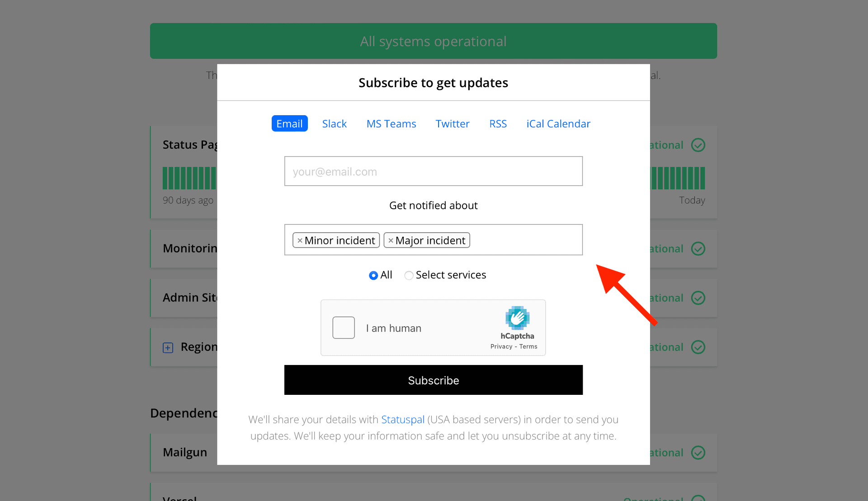This screenshot has height=501, width=868.
Task: Toggle the 'I am human' hCaptcha checkbox
Action: (x=344, y=328)
